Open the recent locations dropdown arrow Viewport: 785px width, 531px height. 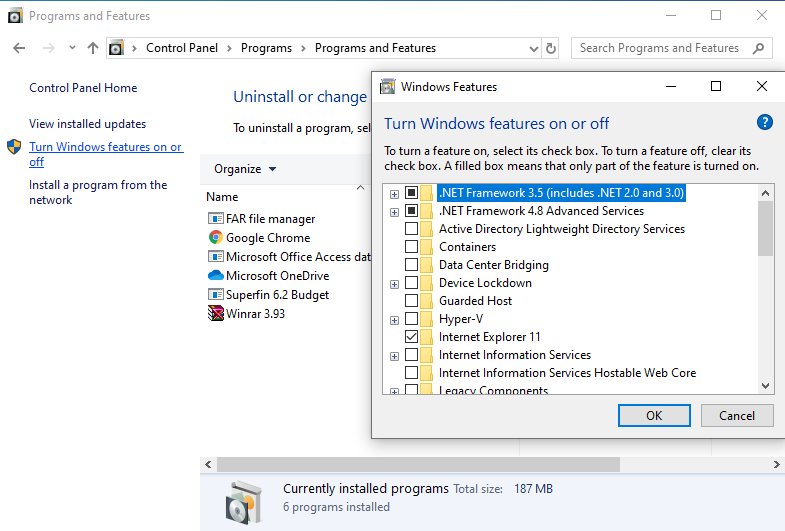tap(73, 48)
